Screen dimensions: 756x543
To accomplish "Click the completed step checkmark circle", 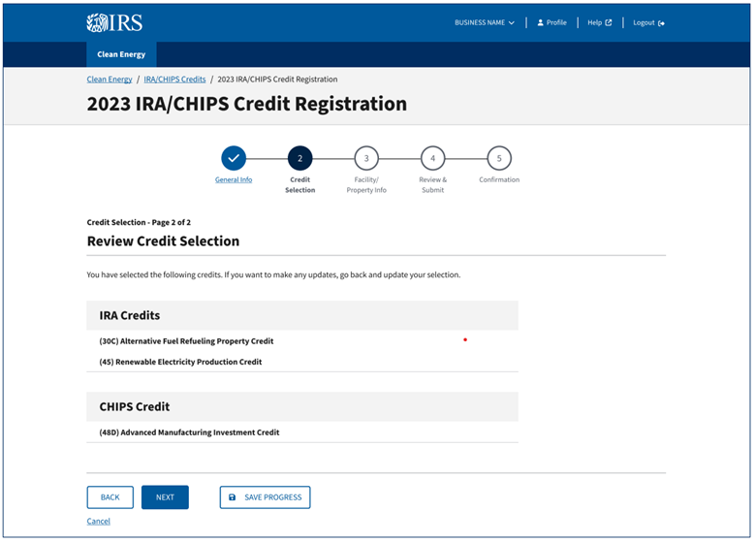I will click(x=234, y=158).
